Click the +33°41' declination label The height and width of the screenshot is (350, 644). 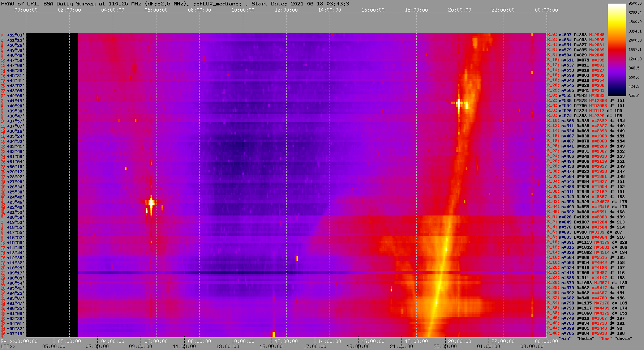[x=16, y=146]
